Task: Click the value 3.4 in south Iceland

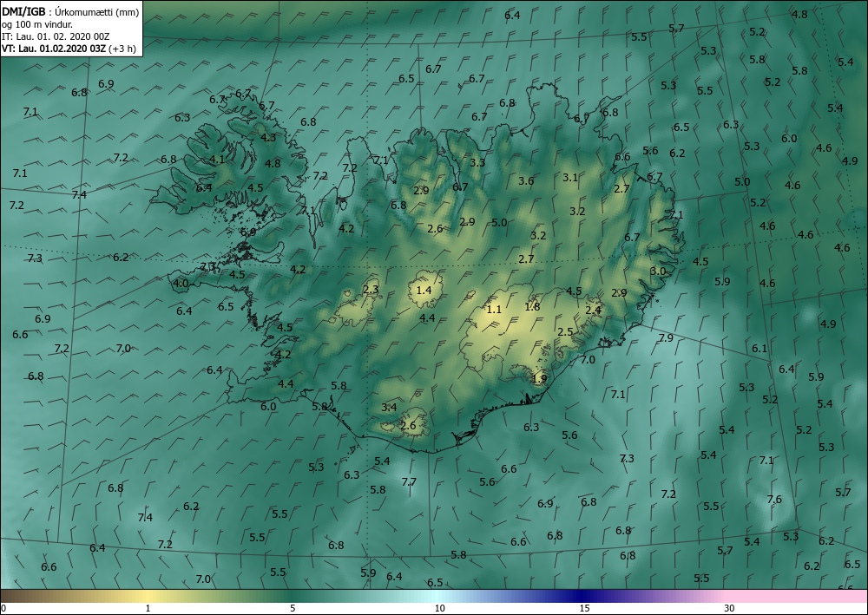Action: coord(389,408)
